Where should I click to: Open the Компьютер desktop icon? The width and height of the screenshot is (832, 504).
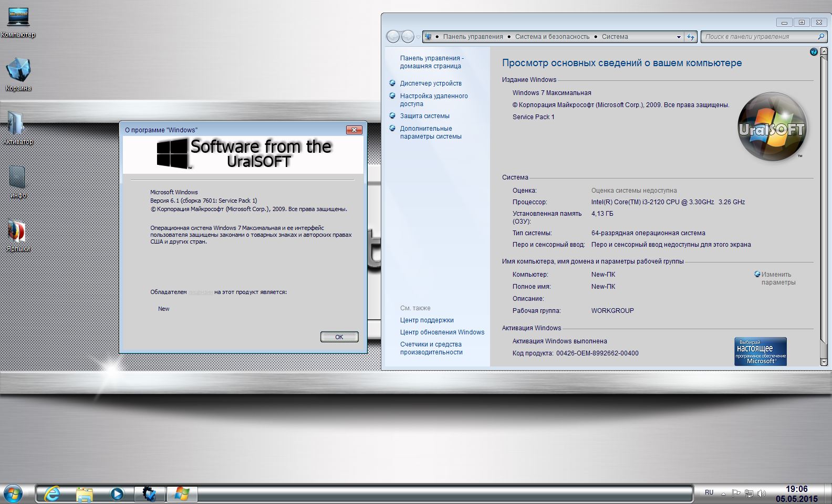pyautogui.click(x=18, y=23)
